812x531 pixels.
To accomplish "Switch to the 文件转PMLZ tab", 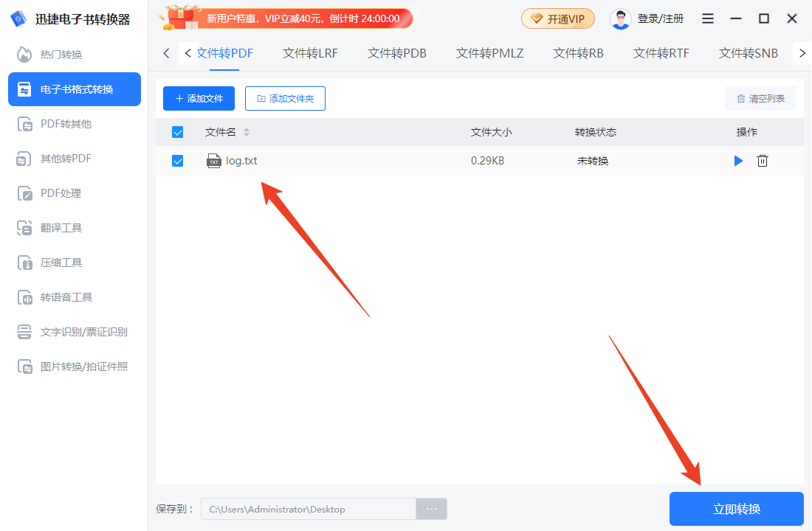I will 490,53.
